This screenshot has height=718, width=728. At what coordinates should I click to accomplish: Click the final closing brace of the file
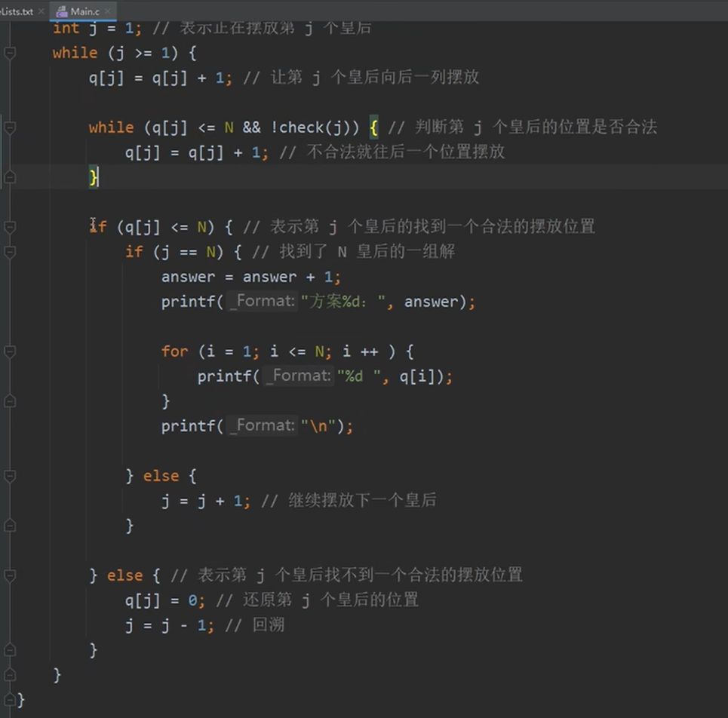point(22,699)
